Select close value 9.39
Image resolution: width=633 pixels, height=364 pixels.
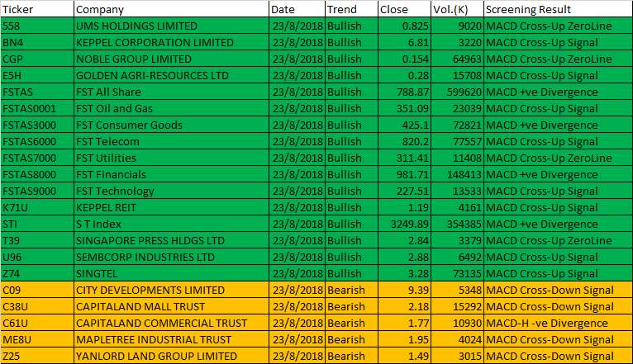click(404, 291)
